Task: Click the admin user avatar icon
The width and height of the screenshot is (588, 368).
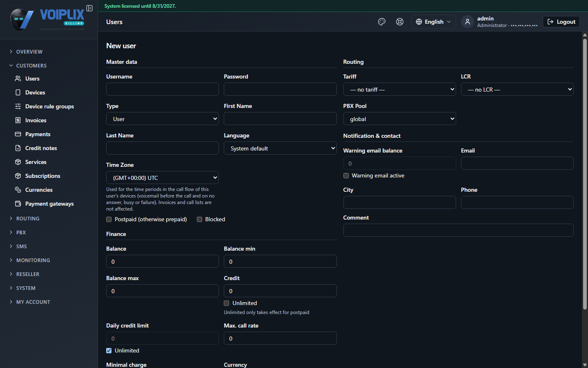Action: 468,22
